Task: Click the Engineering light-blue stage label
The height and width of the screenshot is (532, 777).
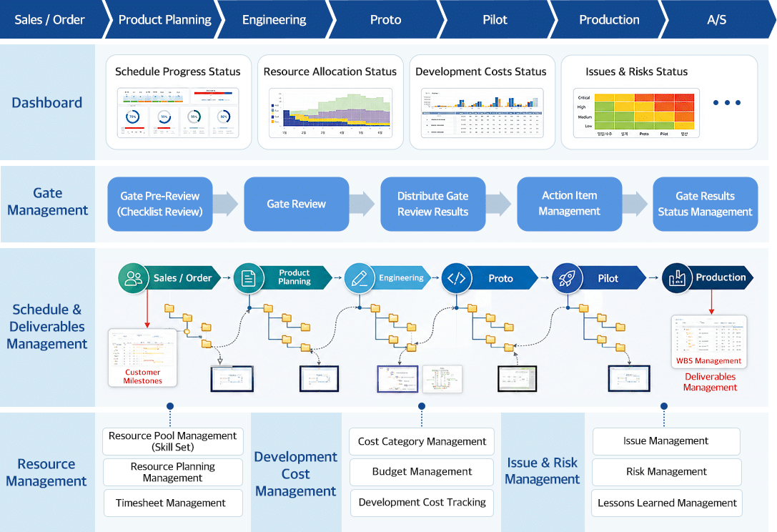Action: coord(402,277)
